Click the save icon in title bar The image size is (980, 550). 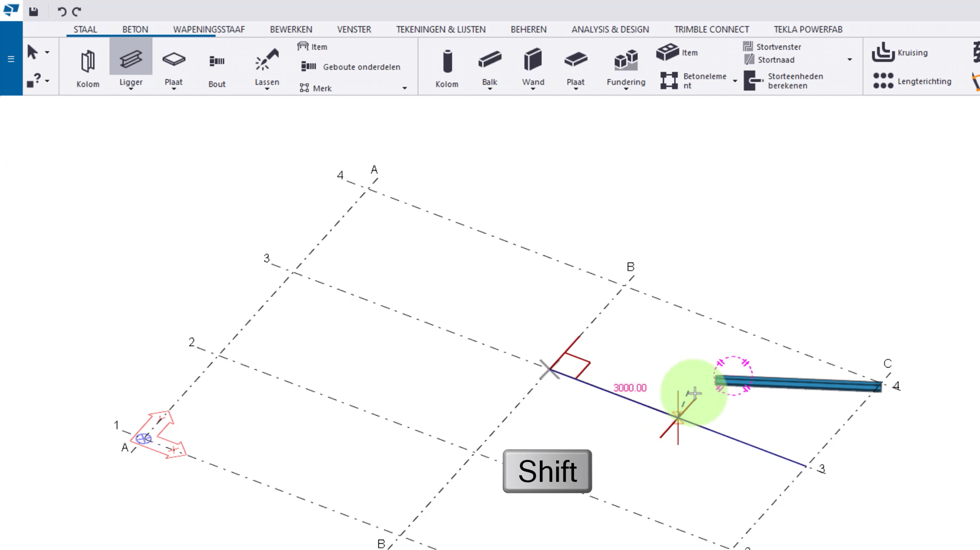point(33,11)
